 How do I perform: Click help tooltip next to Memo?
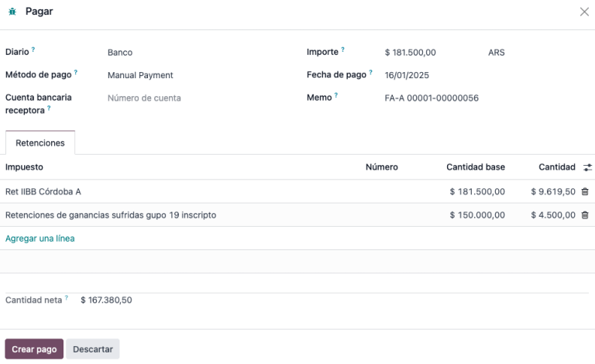coord(336,96)
